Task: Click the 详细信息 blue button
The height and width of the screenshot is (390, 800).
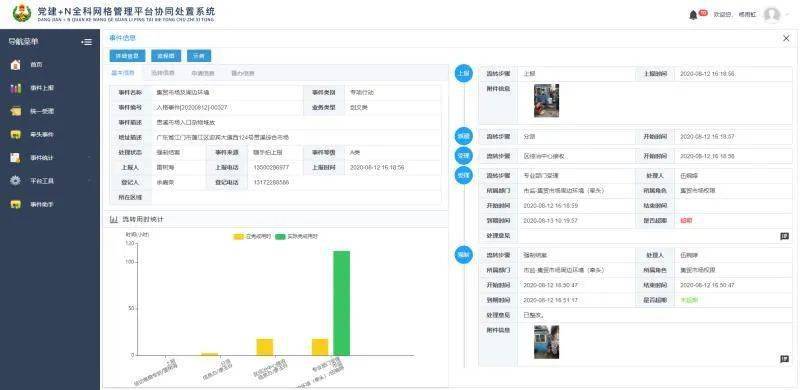Action: coord(128,56)
